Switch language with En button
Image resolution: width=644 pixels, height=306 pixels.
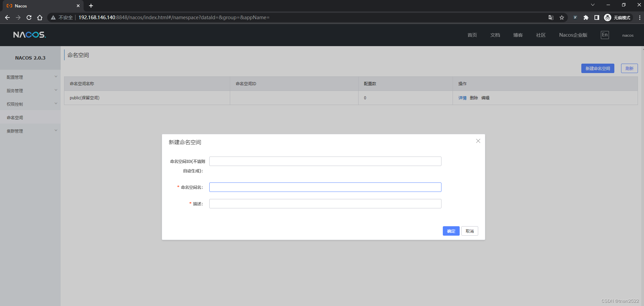pos(605,35)
